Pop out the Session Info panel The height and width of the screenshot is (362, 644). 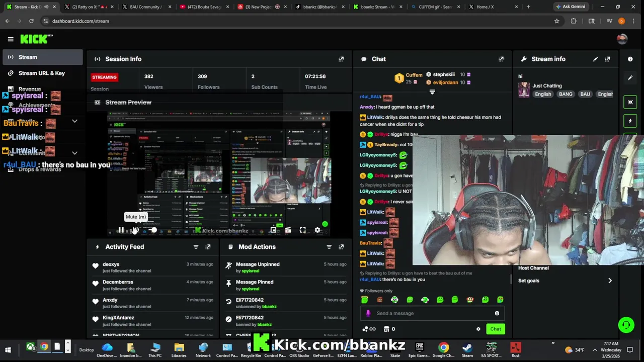point(341,59)
